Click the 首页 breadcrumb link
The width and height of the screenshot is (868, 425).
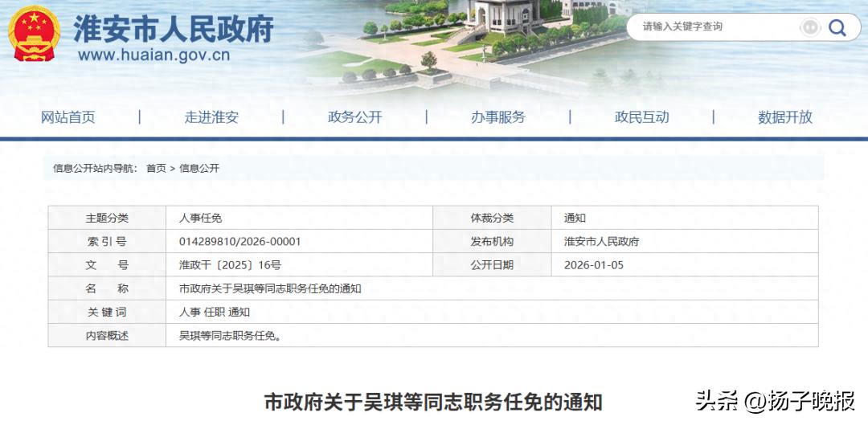tap(156, 169)
